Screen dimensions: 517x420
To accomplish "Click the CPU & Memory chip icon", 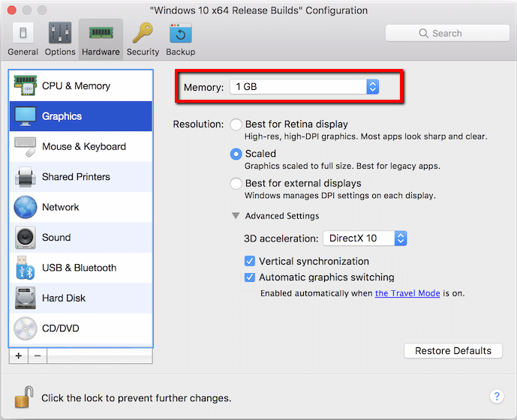I will [26, 86].
